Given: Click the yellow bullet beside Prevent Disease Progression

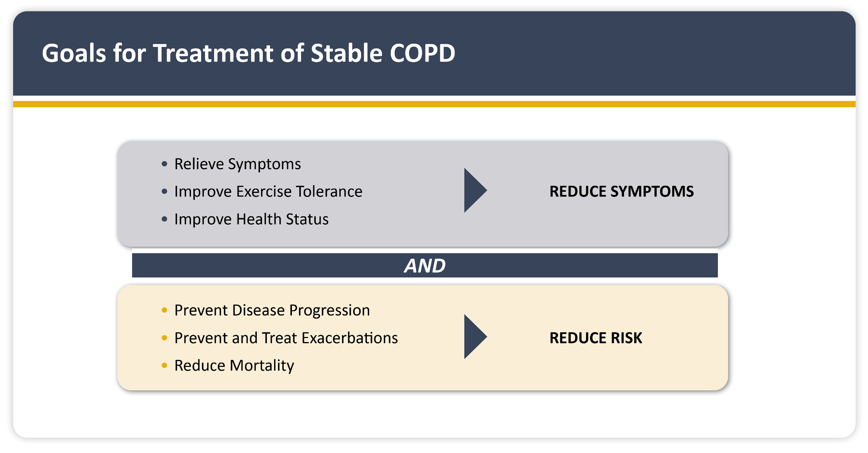Looking at the screenshot, I should click(165, 310).
